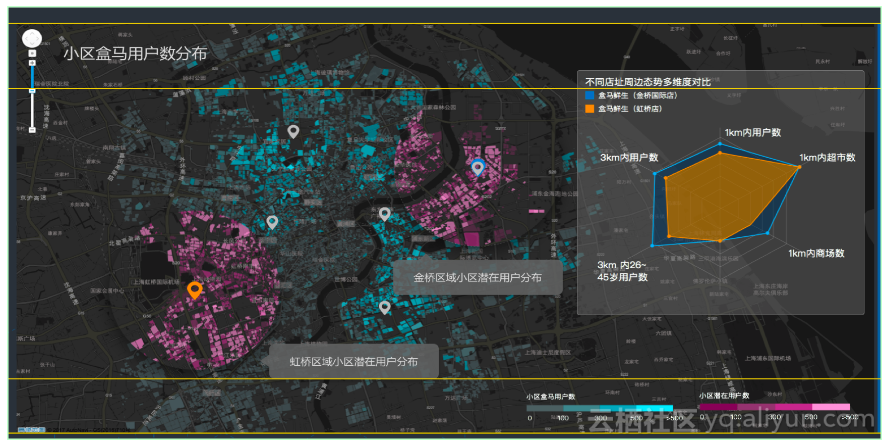The width and height of the screenshot is (887, 443).
Task: Click the orange radar point on the 3km内用户数 axis
Action: (666, 178)
